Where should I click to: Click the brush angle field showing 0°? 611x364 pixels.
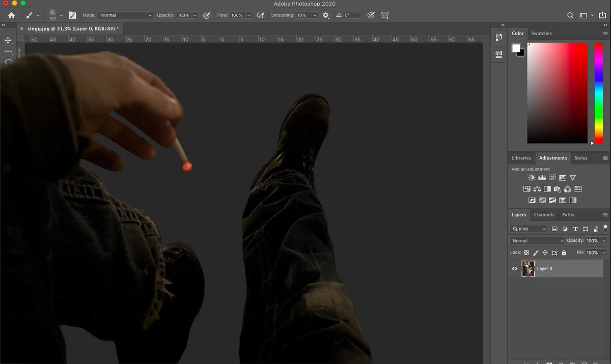click(352, 15)
